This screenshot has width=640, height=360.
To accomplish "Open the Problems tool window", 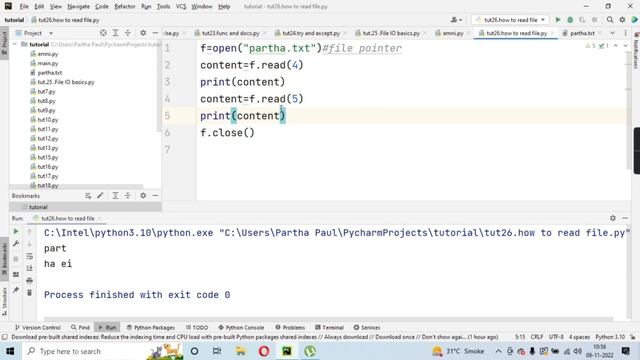I will click(290, 327).
